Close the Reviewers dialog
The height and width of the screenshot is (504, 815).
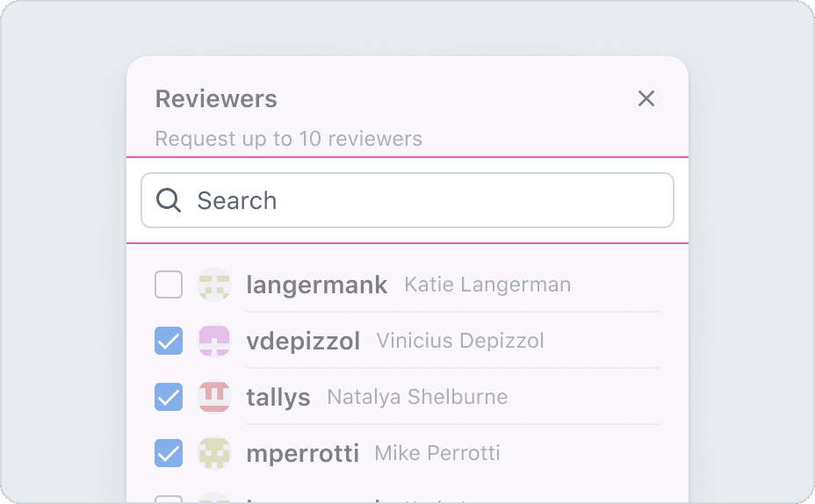click(646, 98)
